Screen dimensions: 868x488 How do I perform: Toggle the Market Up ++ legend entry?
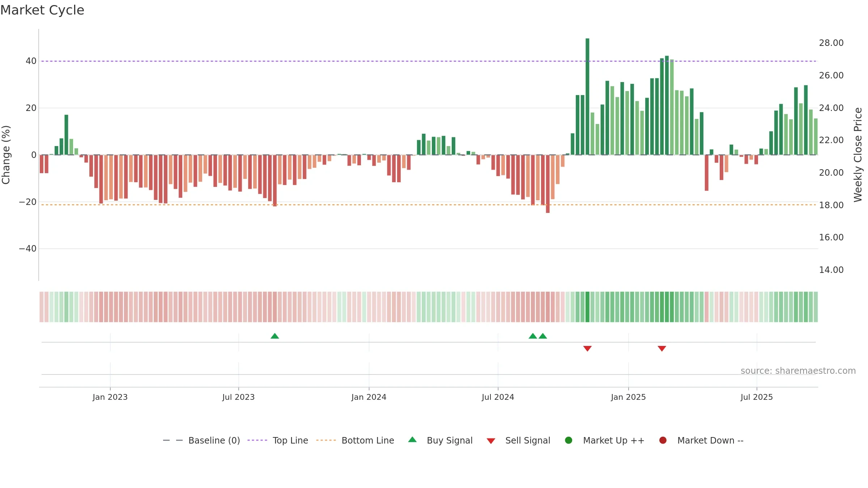click(604, 440)
